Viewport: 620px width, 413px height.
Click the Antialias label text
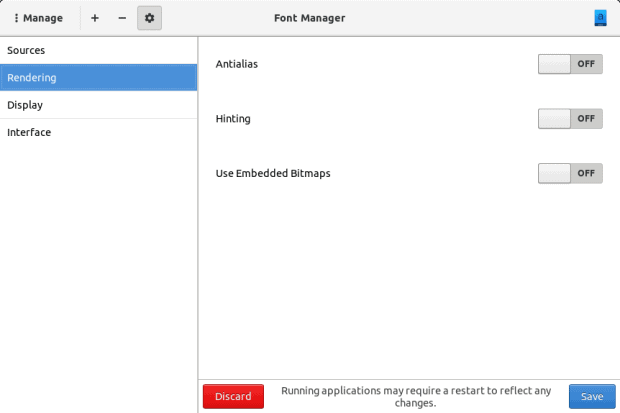[236, 64]
